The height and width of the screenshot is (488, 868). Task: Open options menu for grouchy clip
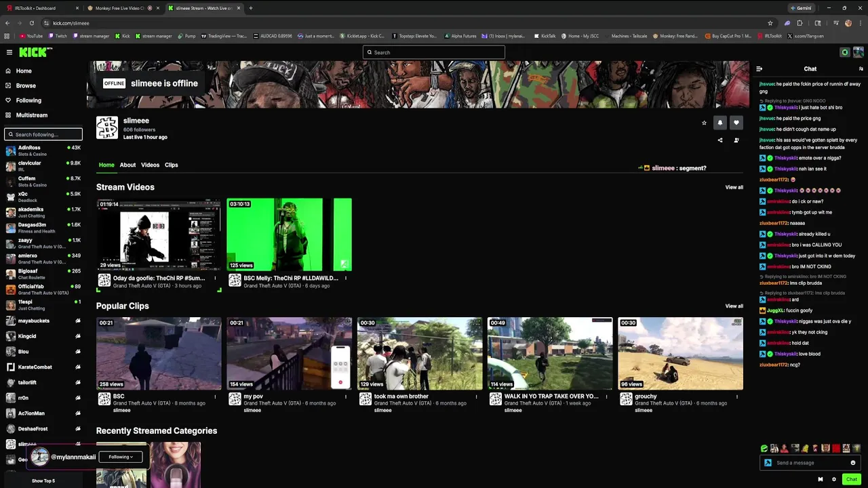(737, 396)
